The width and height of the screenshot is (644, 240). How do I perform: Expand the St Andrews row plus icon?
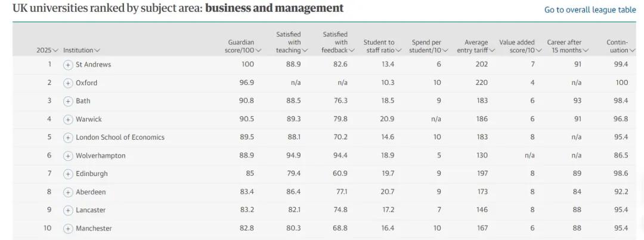click(x=68, y=65)
